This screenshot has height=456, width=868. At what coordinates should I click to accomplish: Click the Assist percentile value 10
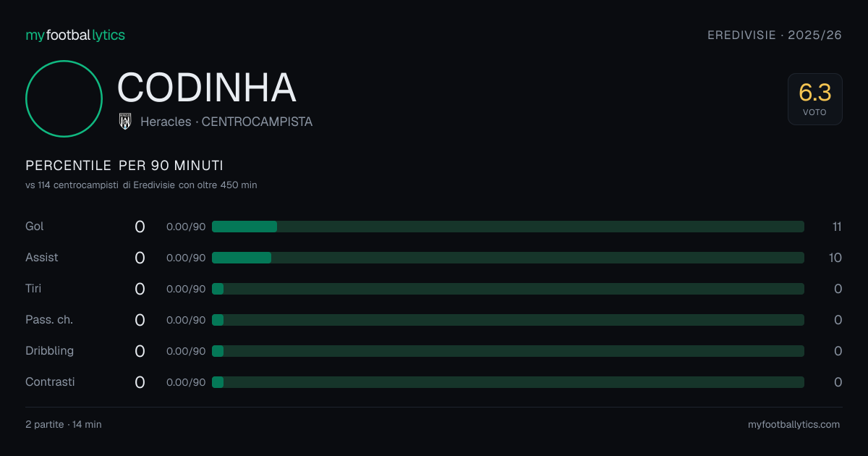click(835, 258)
